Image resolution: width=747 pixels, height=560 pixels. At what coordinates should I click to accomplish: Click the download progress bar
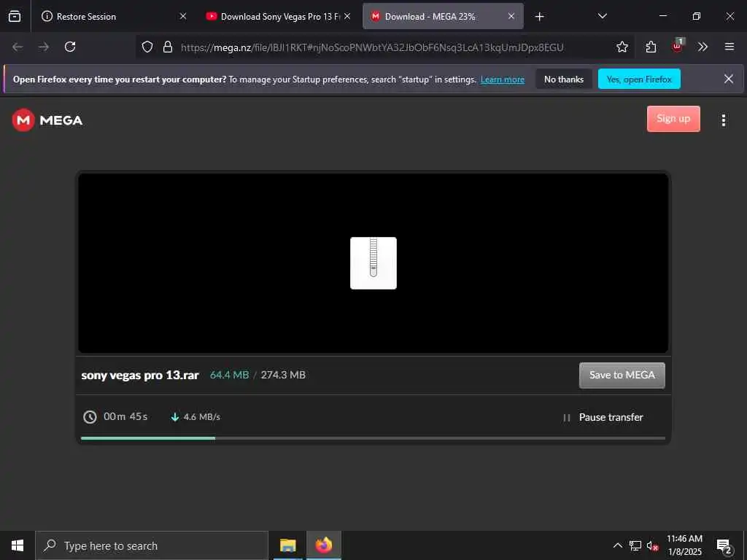373,437
